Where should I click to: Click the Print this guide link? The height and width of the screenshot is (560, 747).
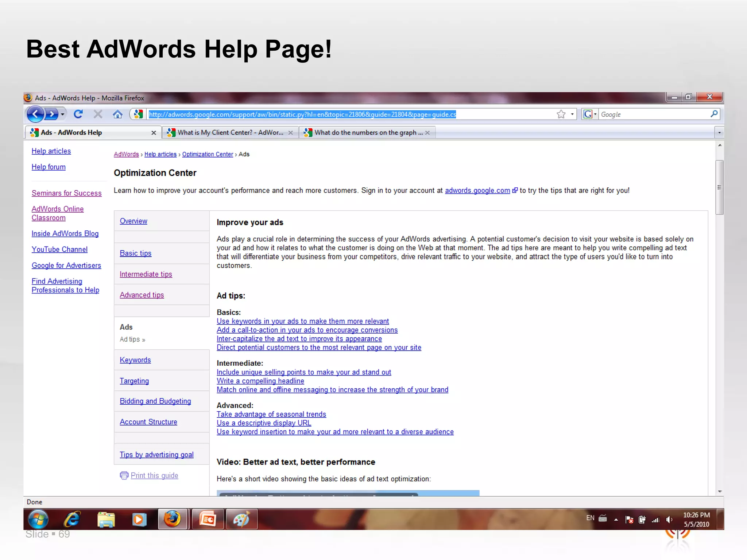pos(154,475)
